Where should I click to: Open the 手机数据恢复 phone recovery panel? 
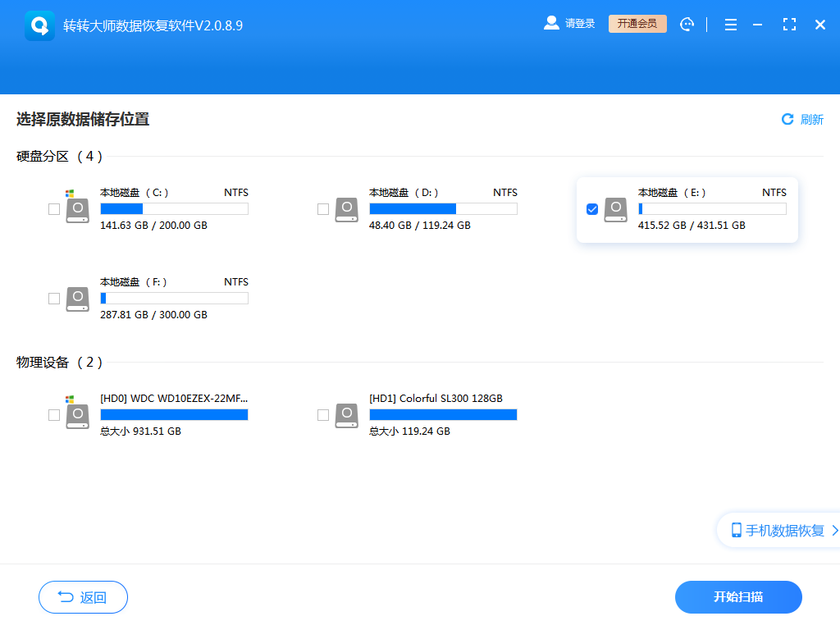[779, 530]
